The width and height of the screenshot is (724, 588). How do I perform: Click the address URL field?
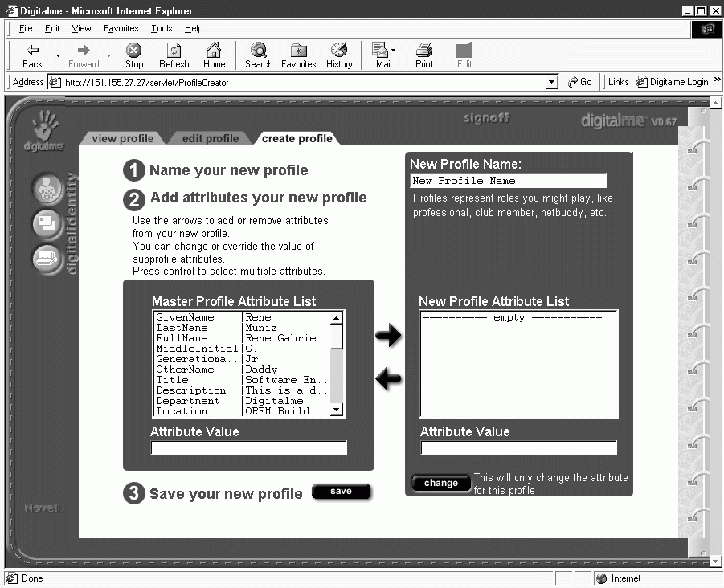click(304, 83)
